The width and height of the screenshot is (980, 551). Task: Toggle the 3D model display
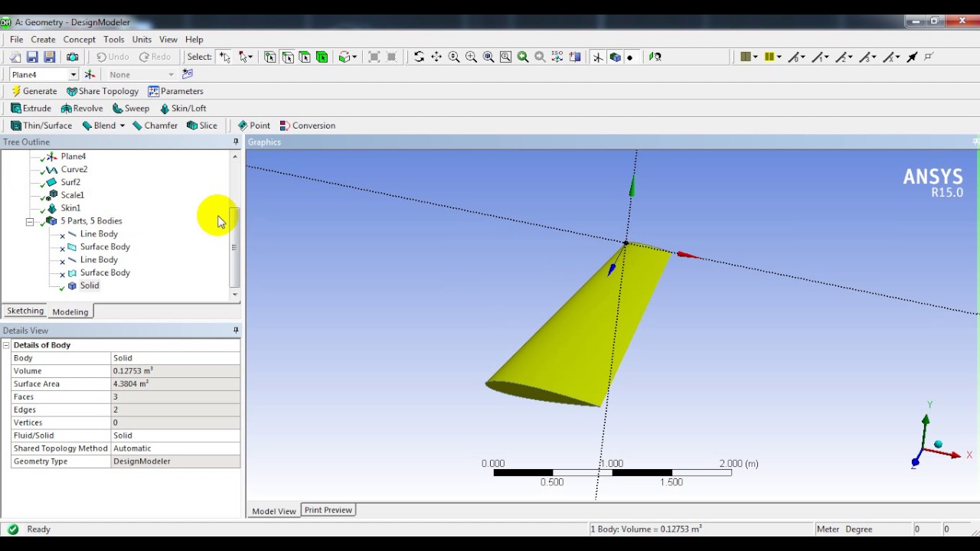click(615, 57)
